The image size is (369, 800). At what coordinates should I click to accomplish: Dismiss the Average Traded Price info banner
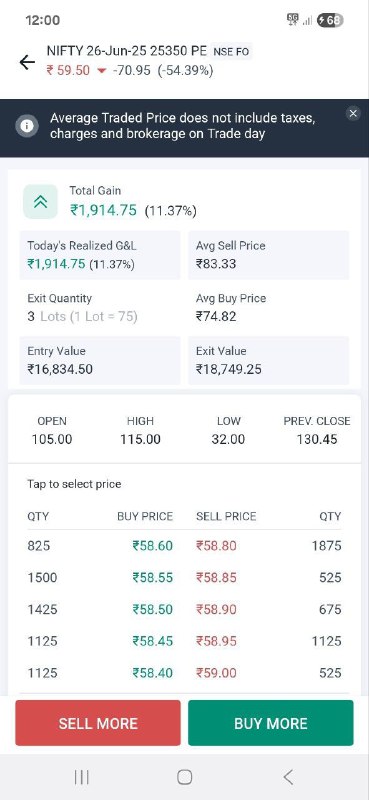coord(353,113)
